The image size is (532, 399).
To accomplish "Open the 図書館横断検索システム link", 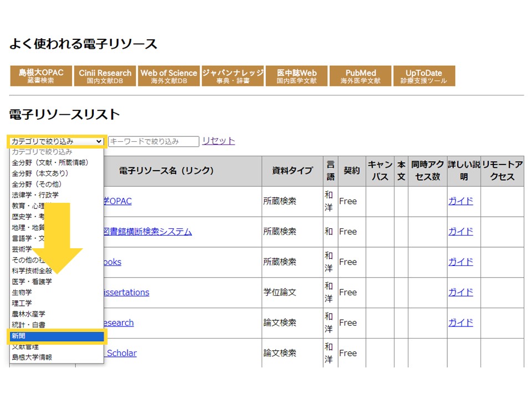I will click(x=147, y=232).
